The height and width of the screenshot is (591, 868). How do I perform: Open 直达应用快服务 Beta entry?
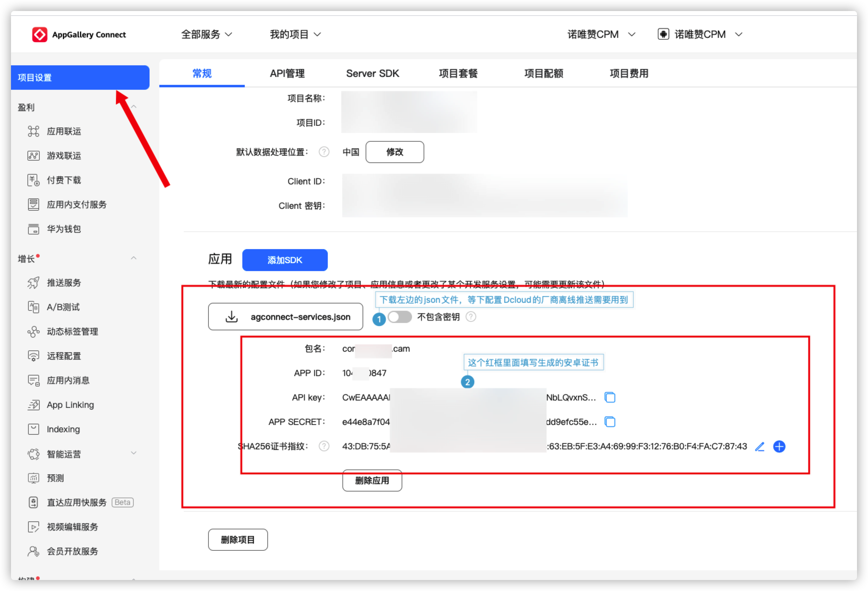coord(80,502)
